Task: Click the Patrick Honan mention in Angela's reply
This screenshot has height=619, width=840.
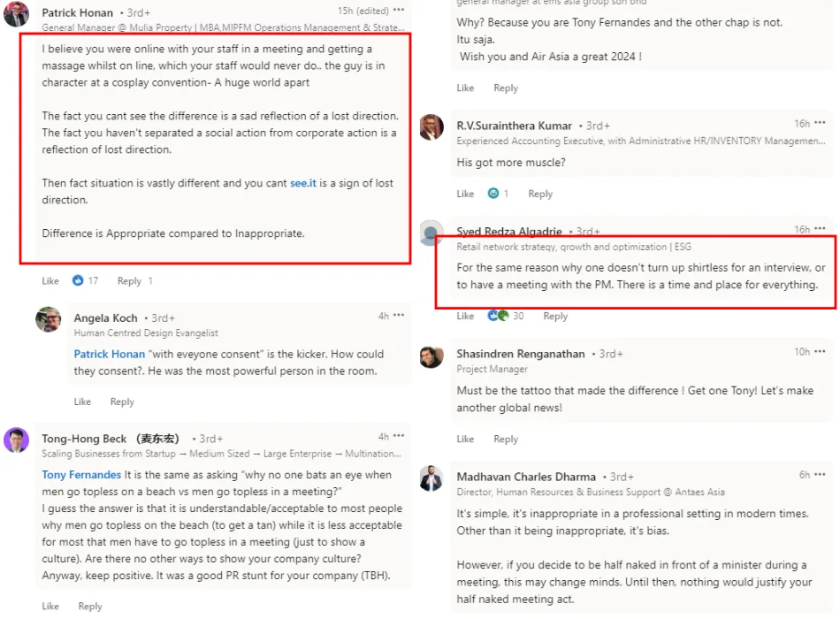Action: coord(110,354)
